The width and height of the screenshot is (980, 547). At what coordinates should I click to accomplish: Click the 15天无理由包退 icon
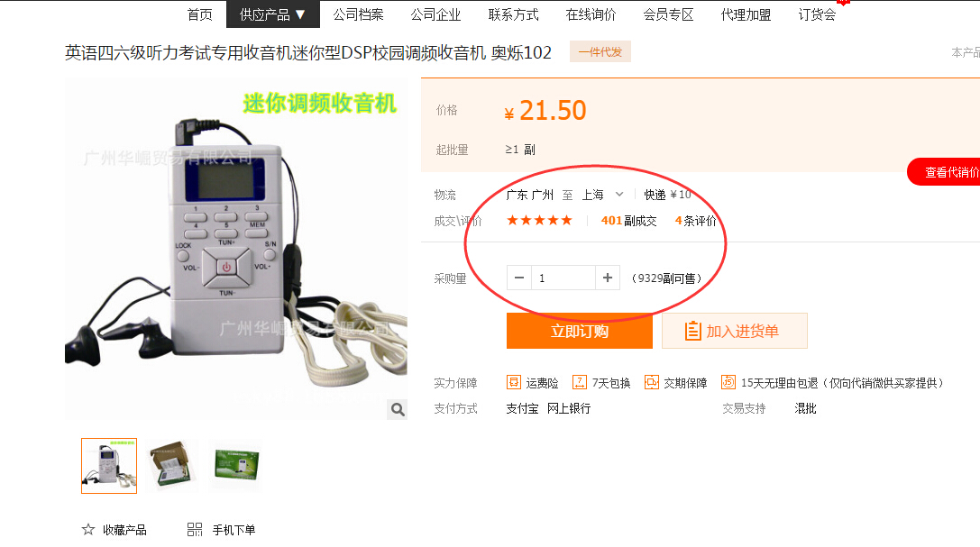tap(728, 382)
